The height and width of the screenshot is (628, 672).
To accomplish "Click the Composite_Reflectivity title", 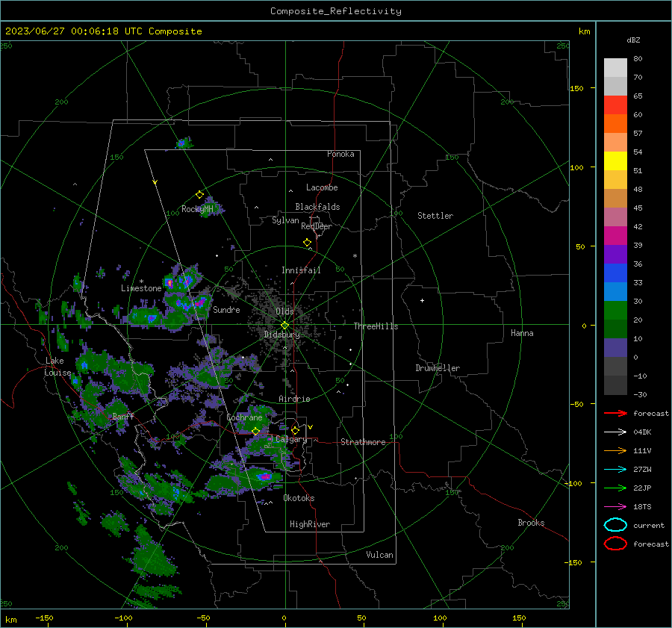I will coord(336,11).
